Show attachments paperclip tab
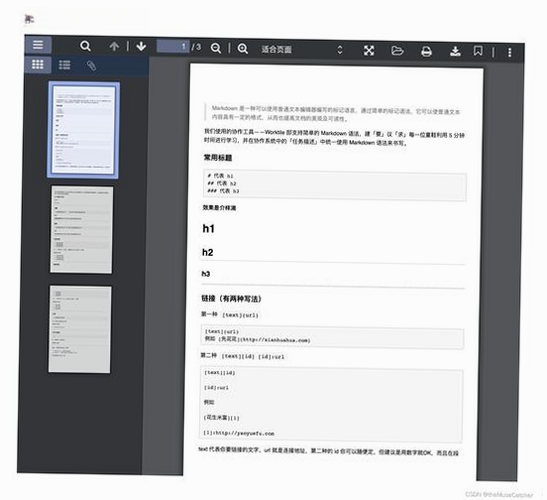Viewport: 547px width, 500px height. [x=91, y=66]
